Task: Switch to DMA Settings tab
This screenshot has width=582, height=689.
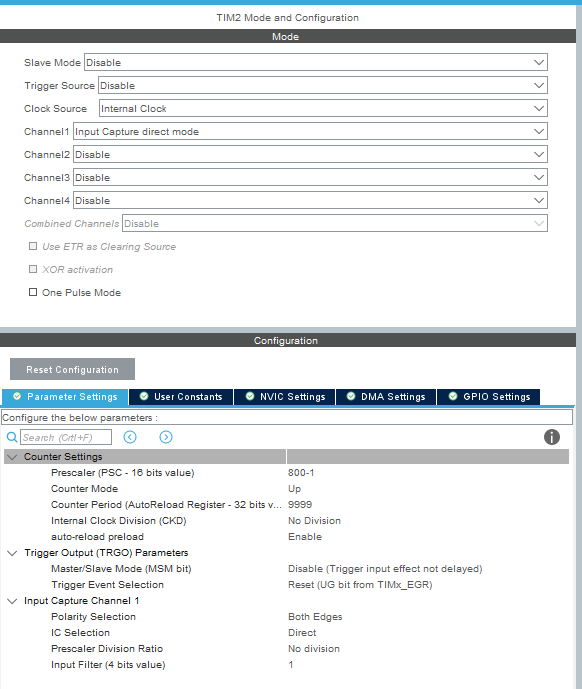Action: 386,397
